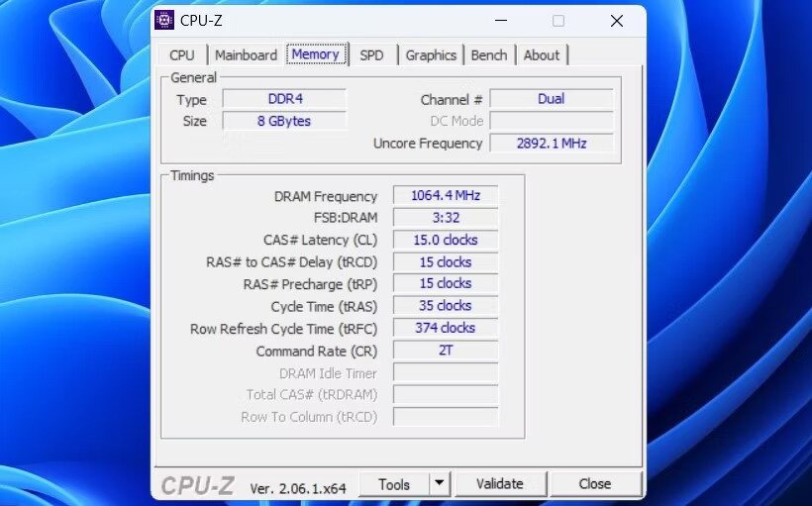
Task: Close CPU-Z with the title bar X
Action: 616,21
